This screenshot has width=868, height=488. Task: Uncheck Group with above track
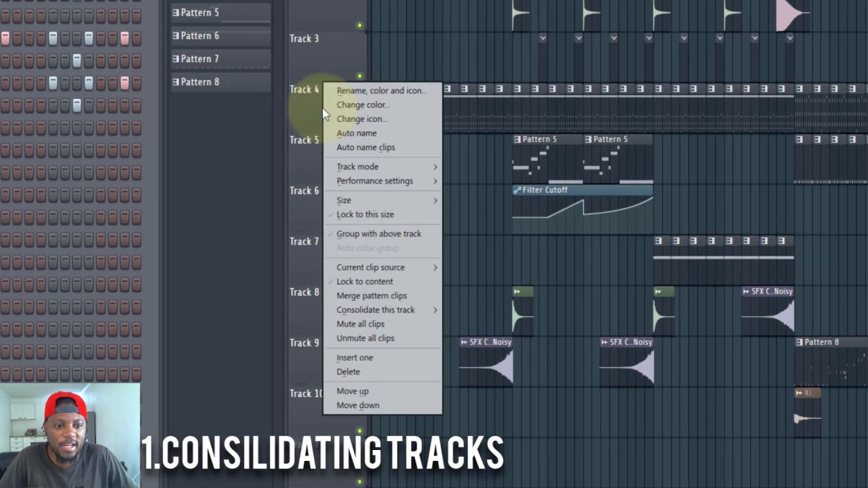[x=378, y=234]
